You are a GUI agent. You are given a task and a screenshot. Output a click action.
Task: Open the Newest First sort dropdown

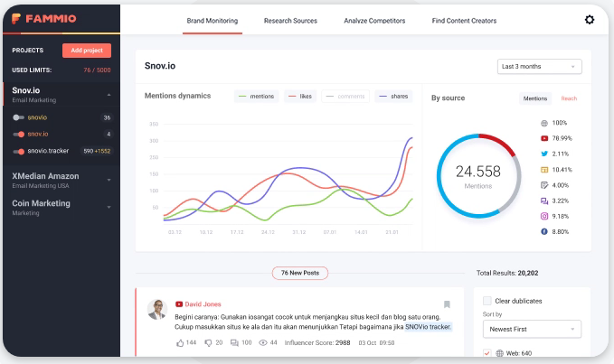[x=532, y=329]
